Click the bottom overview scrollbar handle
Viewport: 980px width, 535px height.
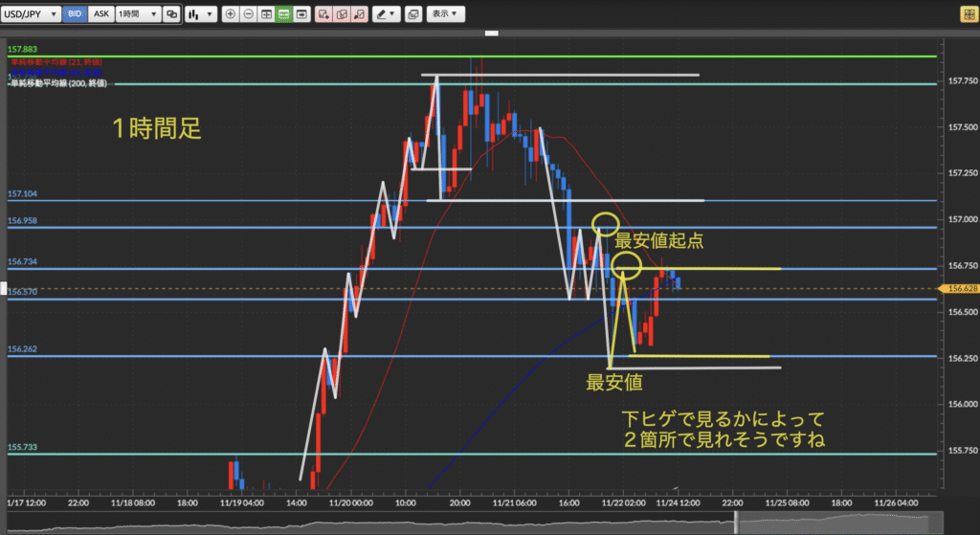point(735,523)
